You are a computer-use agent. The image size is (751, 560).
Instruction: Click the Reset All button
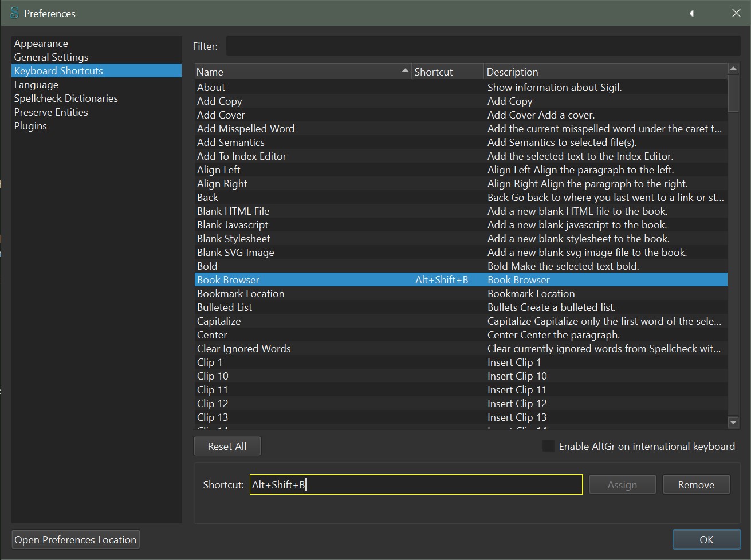[x=227, y=446]
